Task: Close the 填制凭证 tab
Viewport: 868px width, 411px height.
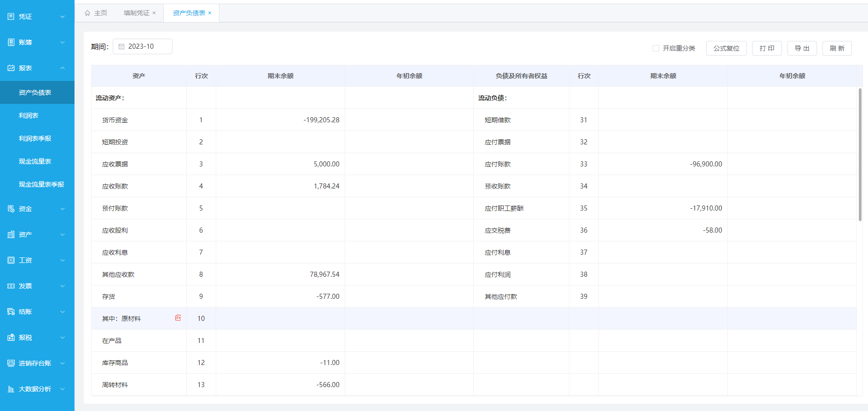Action: click(x=154, y=13)
